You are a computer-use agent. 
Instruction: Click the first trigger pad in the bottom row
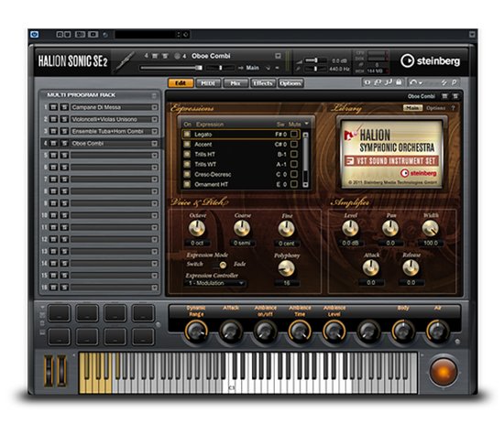(60, 337)
